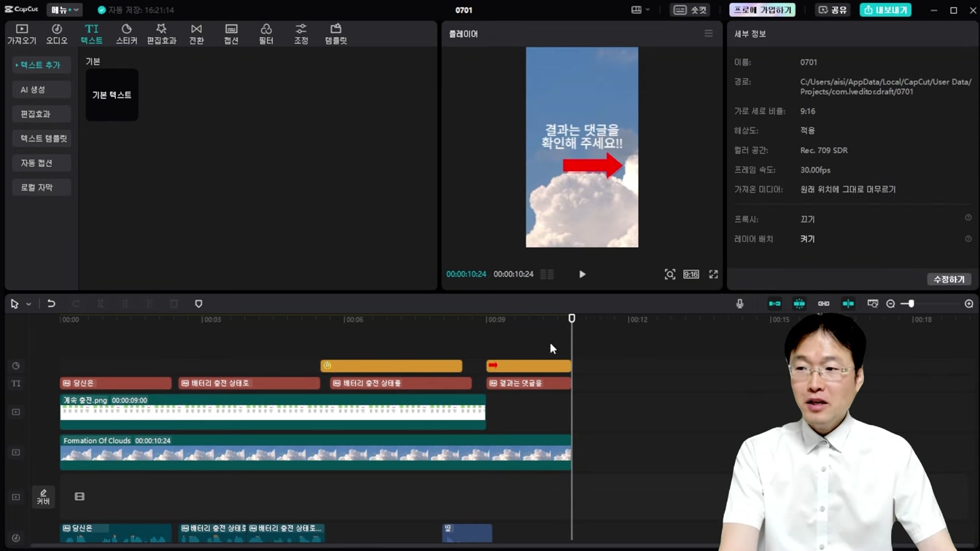Open the AI 생성 sidebar section
980x551 pixels.
tap(41, 90)
